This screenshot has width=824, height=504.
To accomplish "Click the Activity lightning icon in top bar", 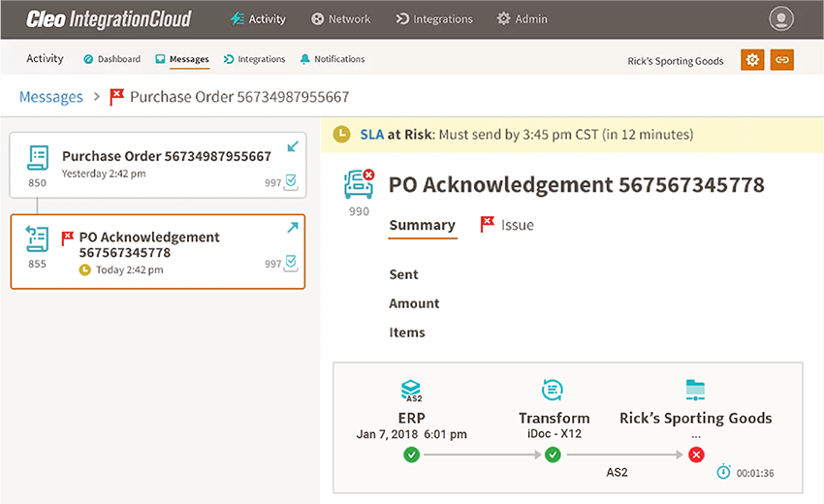I will 238,19.
